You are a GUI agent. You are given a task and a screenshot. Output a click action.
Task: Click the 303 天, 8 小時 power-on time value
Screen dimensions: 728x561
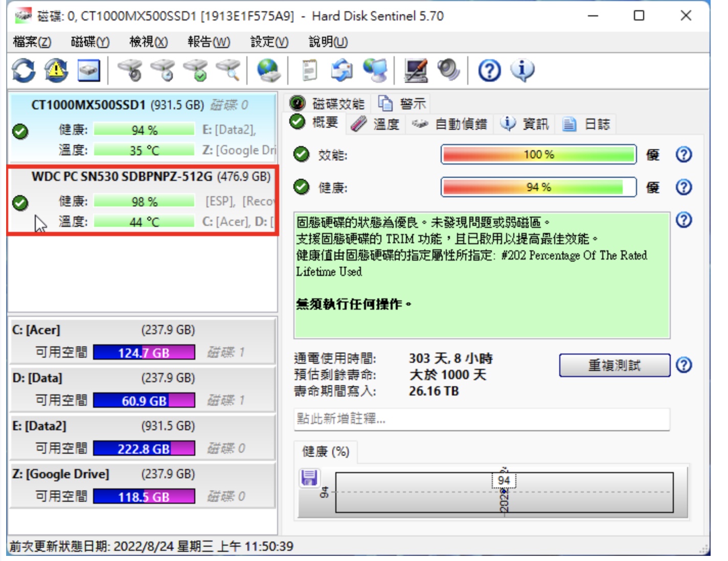click(x=451, y=359)
